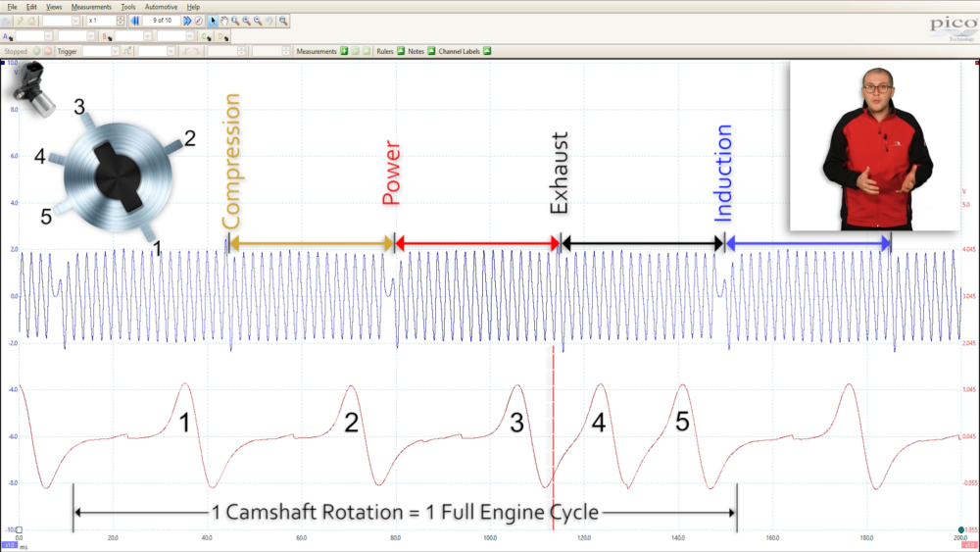Advance to next waveform buffer
The height and width of the screenshot is (552, 980).
pyautogui.click(x=187, y=21)
